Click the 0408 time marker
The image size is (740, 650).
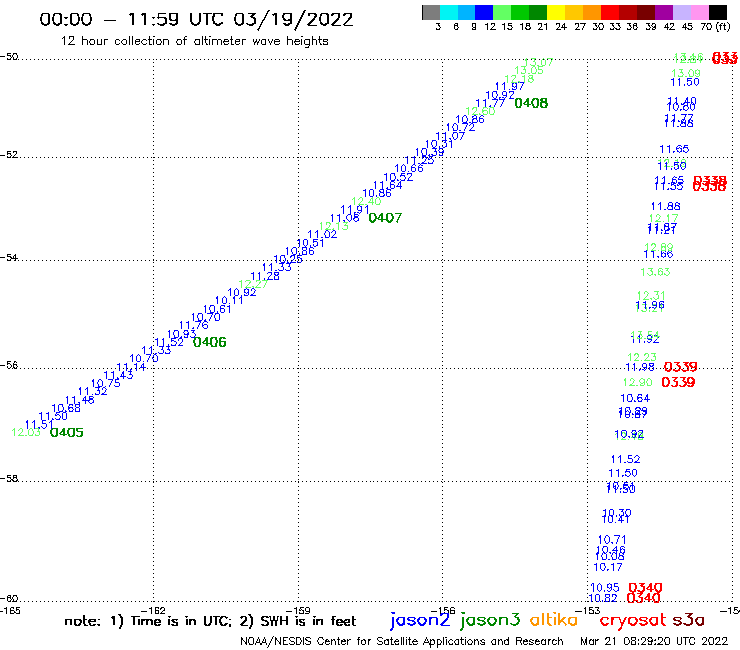pyautogui.click(x=531, y=103)
